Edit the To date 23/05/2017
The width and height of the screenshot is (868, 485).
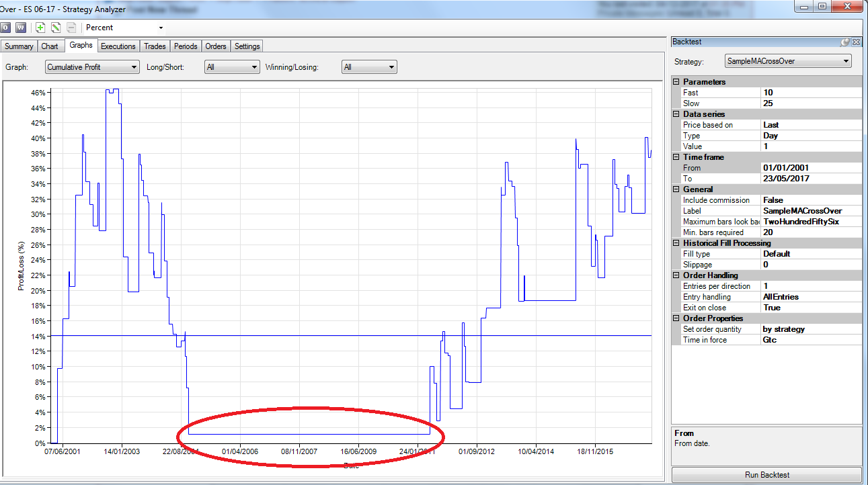(811, 179)
